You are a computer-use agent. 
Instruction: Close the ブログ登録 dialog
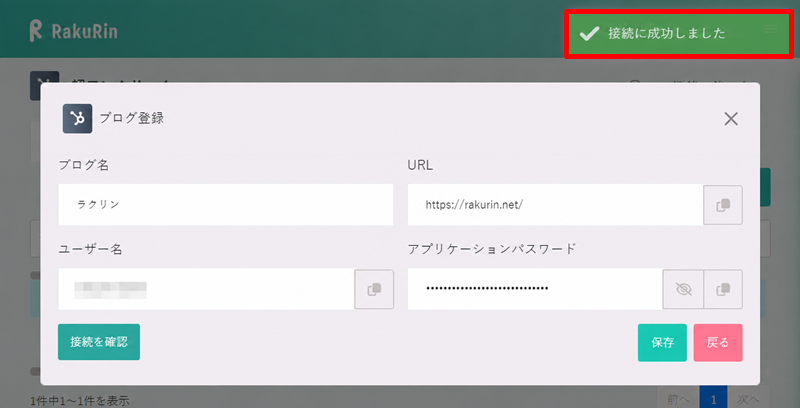(731, 119)
